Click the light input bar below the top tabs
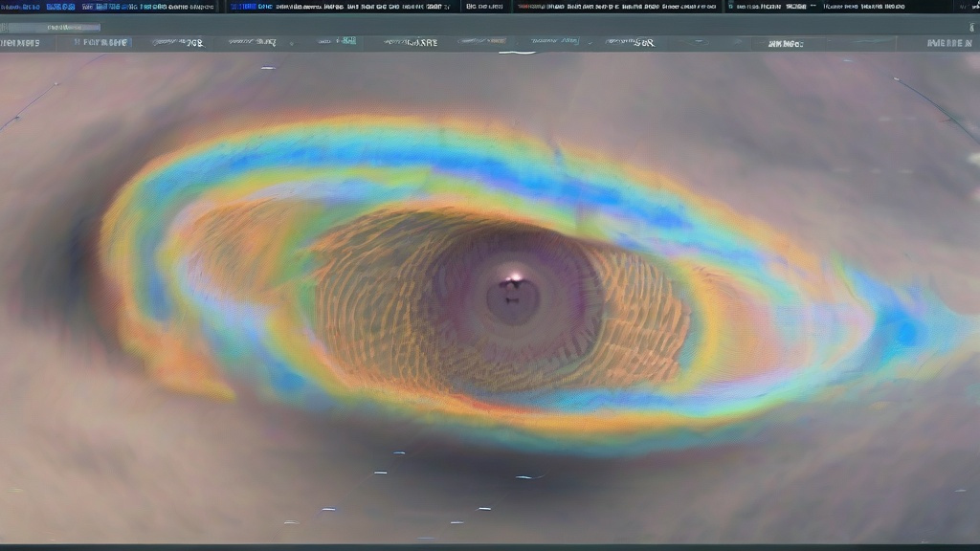 coord(54,28)
